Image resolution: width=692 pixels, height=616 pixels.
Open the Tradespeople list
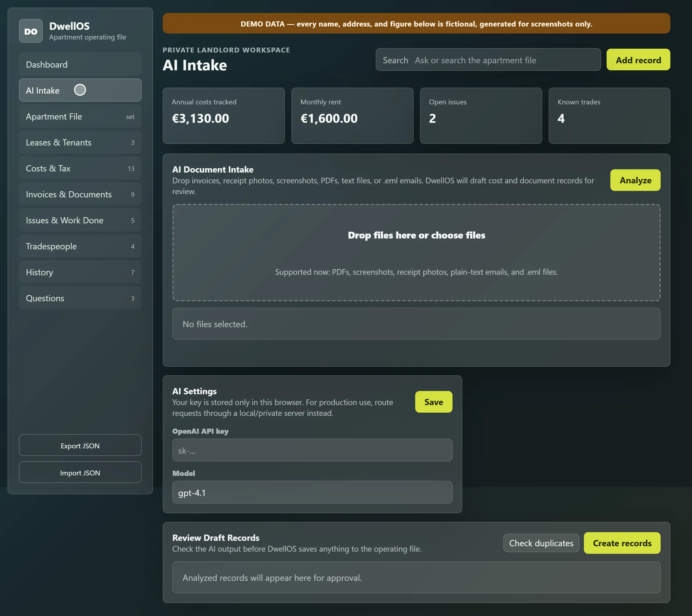80,246
